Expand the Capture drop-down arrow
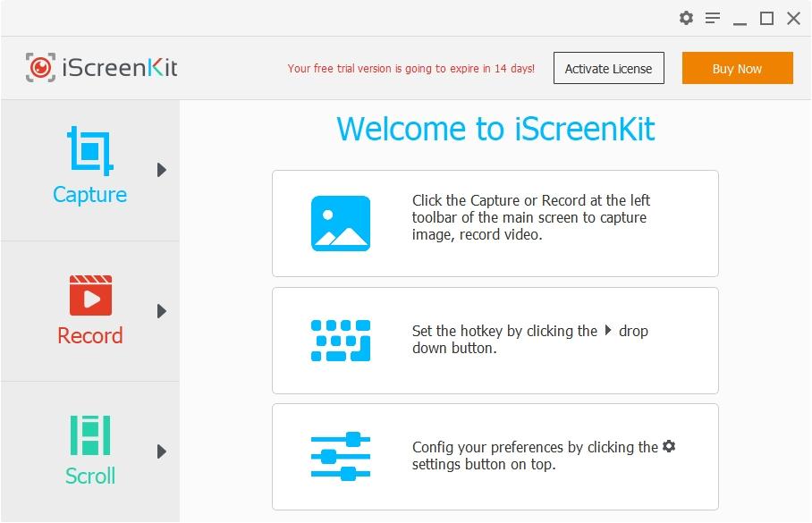 (162, 170)
